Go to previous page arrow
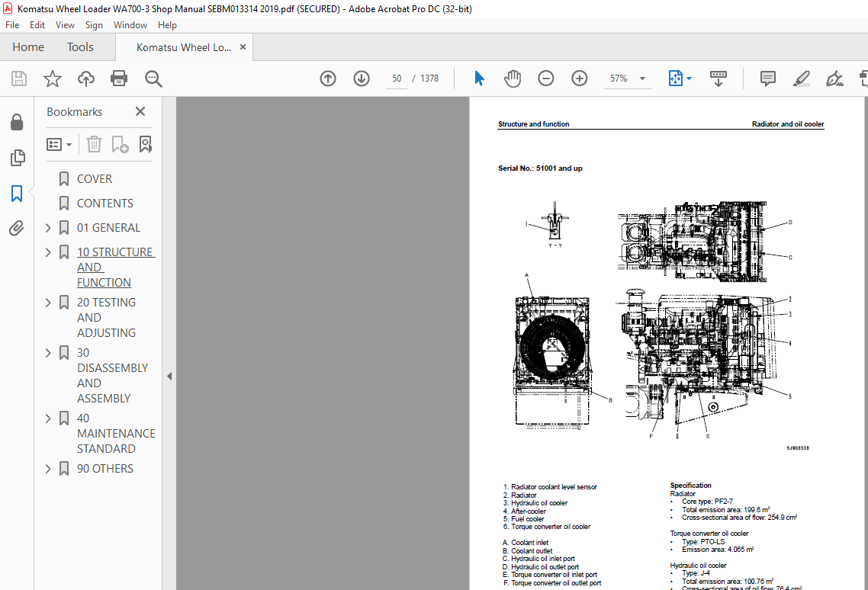Viewport: 868px width, 590px height. tap(328, 79)
